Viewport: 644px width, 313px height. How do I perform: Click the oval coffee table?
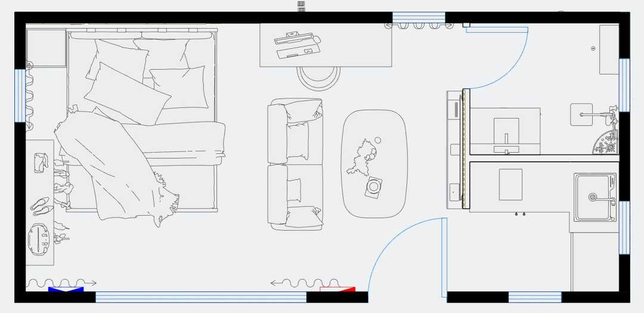(374, 163)
